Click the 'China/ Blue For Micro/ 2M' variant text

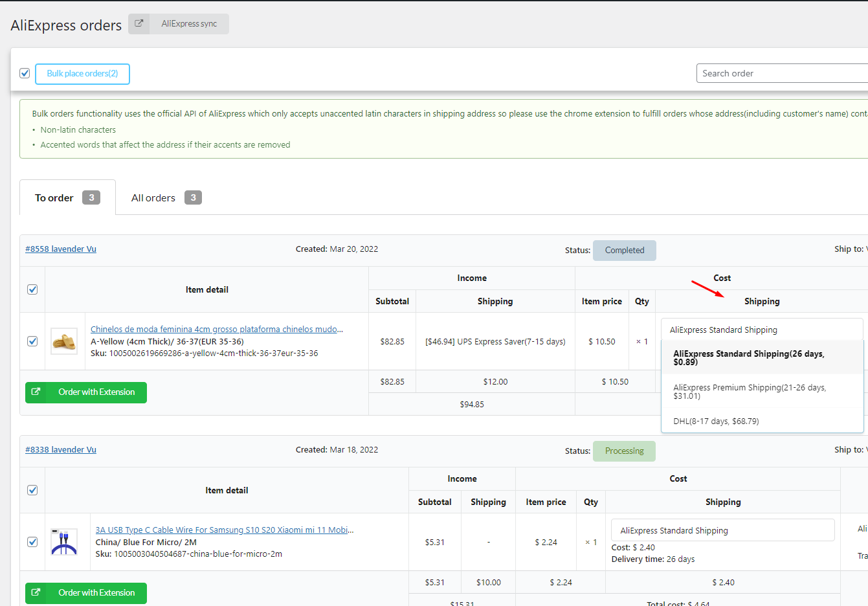146,543
